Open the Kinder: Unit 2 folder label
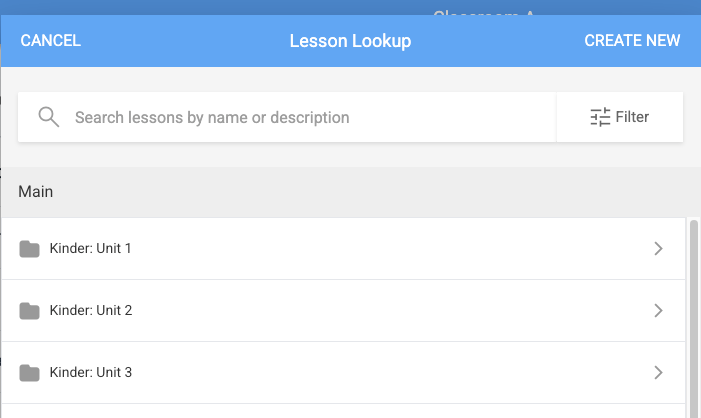This screenshot has width=701, height=418. [x=91, y=310]
